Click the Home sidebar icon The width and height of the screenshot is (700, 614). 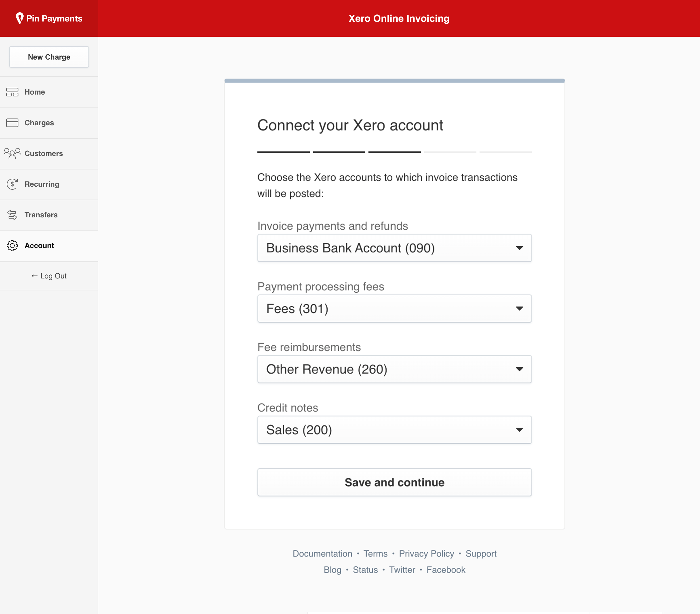(x=12, y=92)
